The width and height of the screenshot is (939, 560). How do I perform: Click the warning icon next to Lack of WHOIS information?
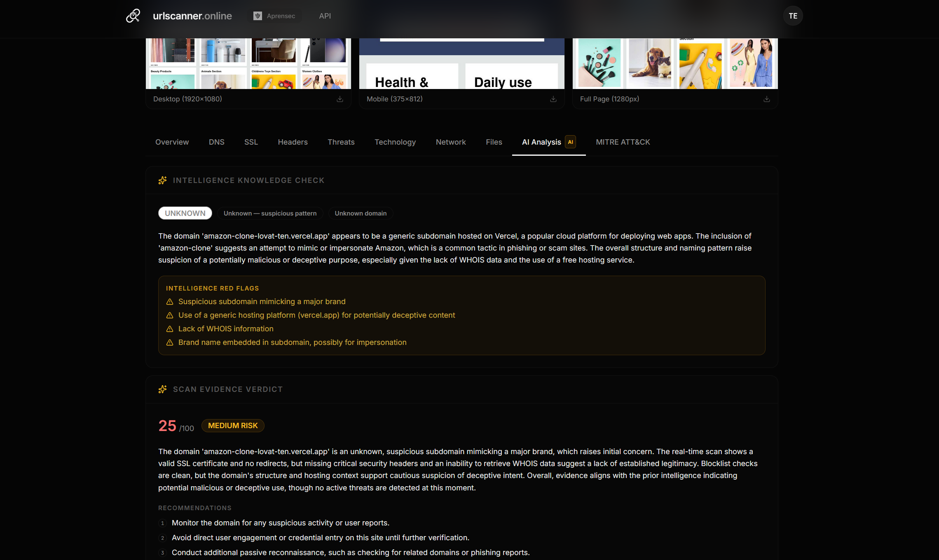(170, 329)
